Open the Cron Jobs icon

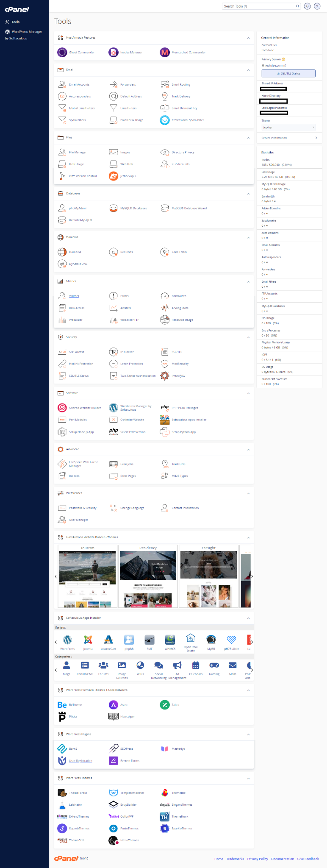coord(114,464)
